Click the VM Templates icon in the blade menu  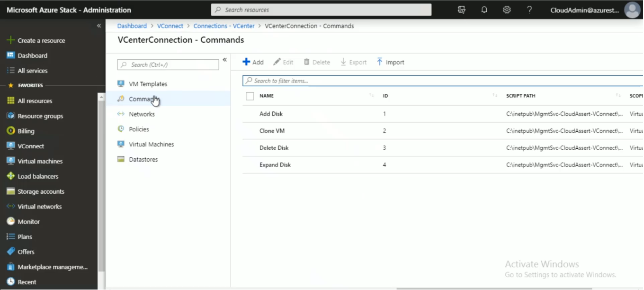point(121,84)
